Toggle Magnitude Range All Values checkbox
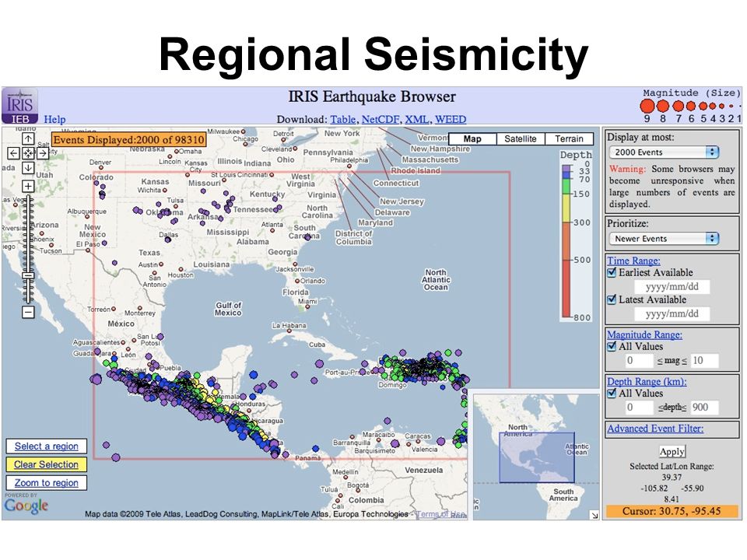This screenshot has height=560, width=747. (612, 346)
